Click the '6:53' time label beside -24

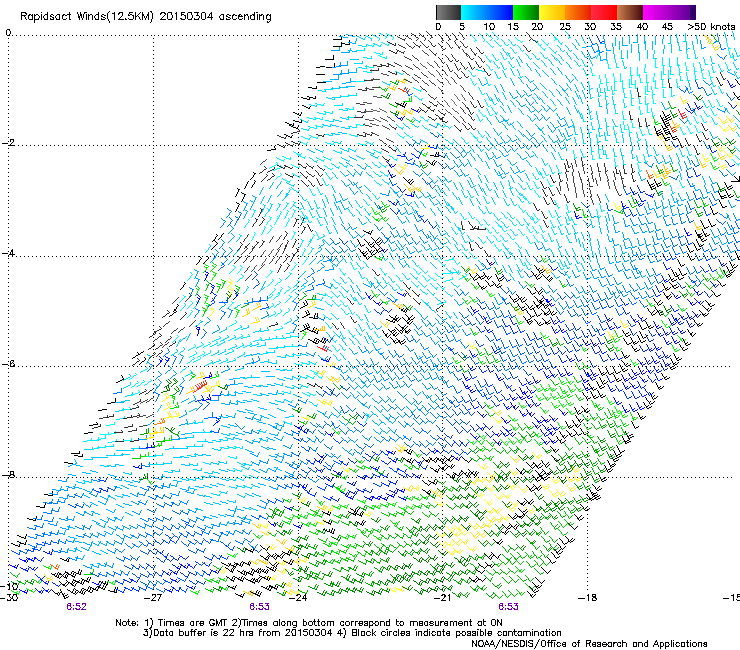coord(260,607)
